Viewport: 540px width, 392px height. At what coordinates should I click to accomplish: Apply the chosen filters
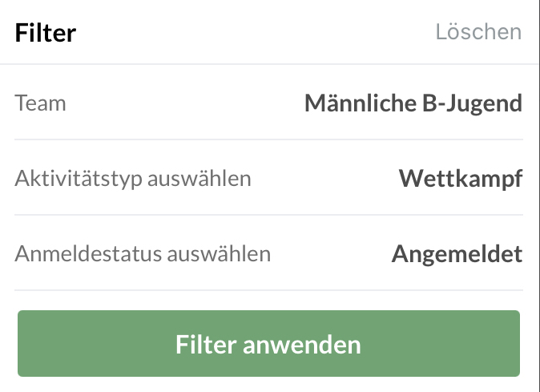(x=268, y=345)
